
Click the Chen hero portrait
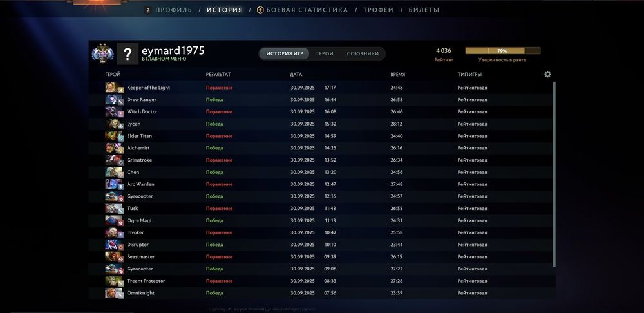[114, 172]
